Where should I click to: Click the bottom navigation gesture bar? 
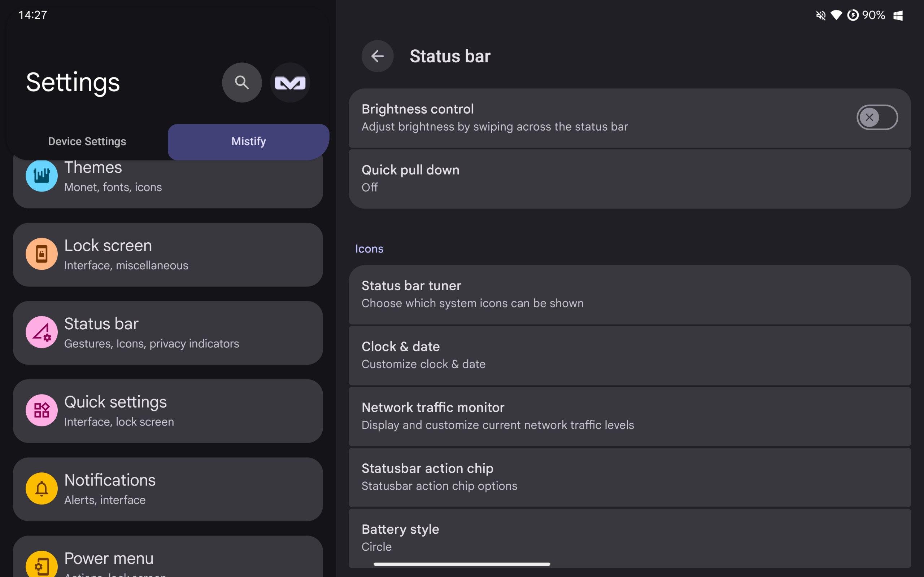[x=462, y=564]
